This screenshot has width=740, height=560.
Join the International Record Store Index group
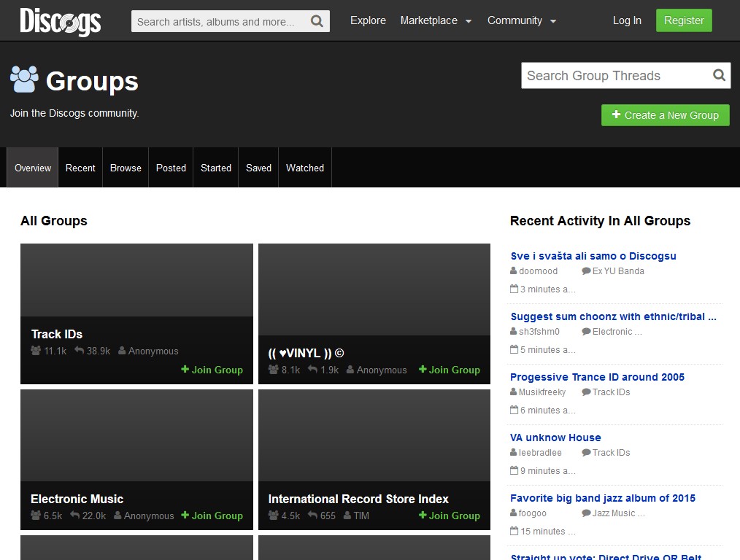tap(449, 516)
